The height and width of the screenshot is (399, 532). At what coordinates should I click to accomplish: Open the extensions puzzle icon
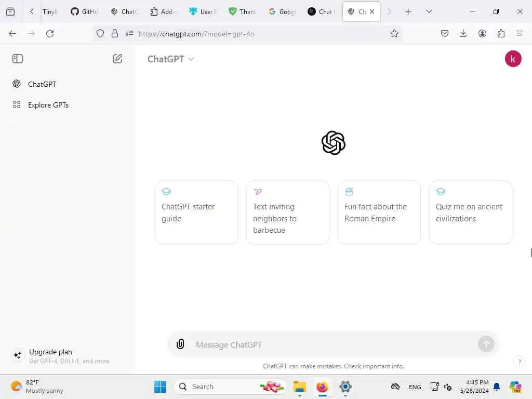(501, 33)
